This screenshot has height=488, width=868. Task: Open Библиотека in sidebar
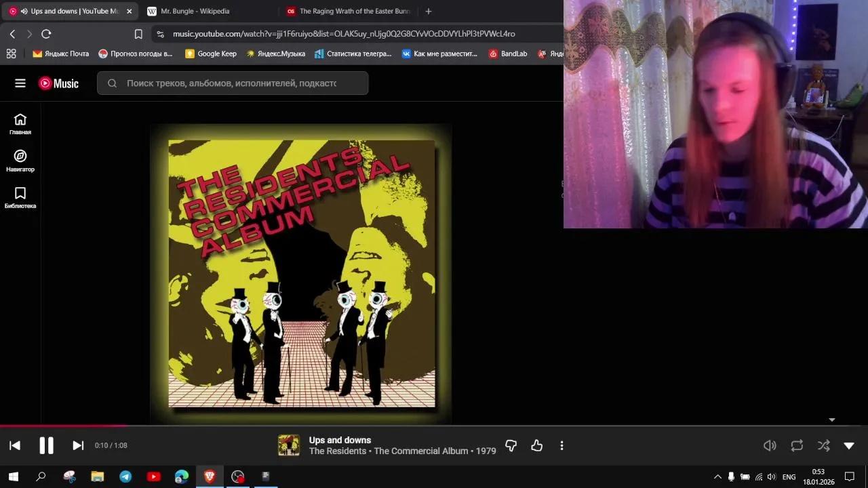20,198
